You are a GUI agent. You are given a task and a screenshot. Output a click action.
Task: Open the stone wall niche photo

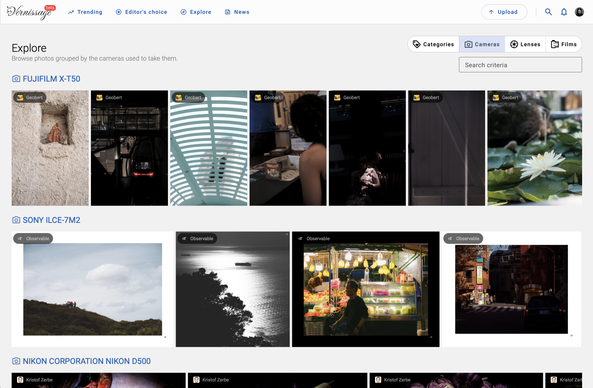pos(50,148)
